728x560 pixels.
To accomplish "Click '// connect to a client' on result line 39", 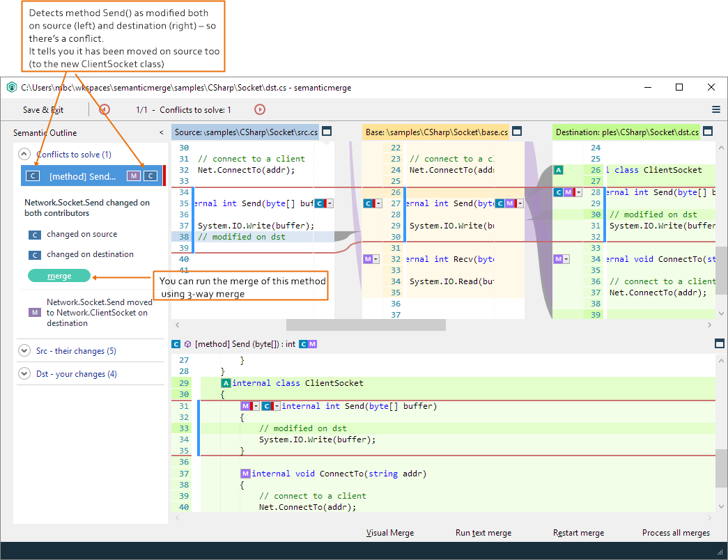I will click(x=313, y=496).
